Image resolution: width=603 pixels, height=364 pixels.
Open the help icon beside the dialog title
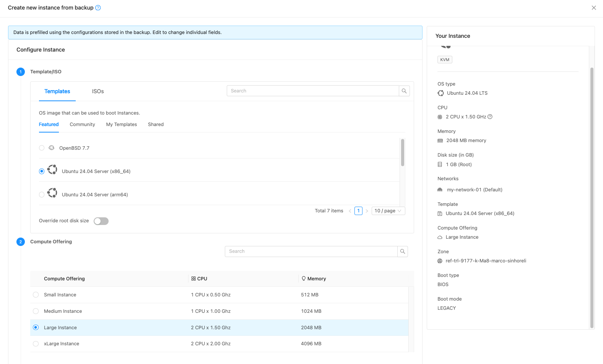point(98,8)
